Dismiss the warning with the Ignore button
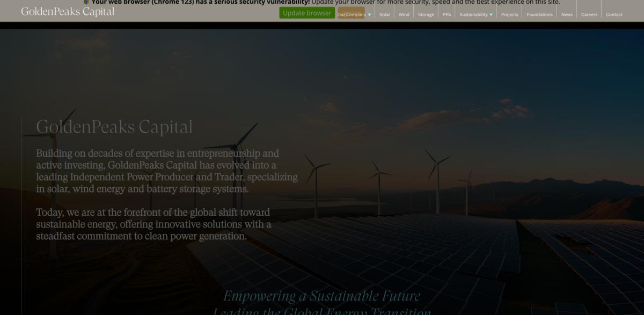This screenshot has width=644, height=315. pos(352,12)
